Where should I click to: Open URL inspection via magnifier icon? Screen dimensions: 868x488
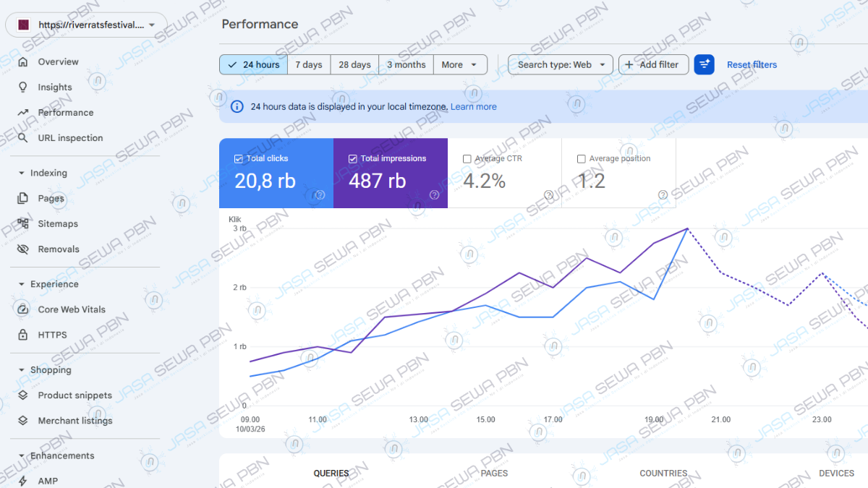tap(23, 138)
